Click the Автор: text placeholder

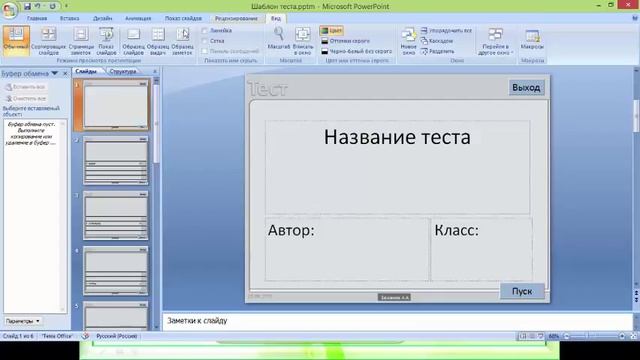[x=347, y=249]
